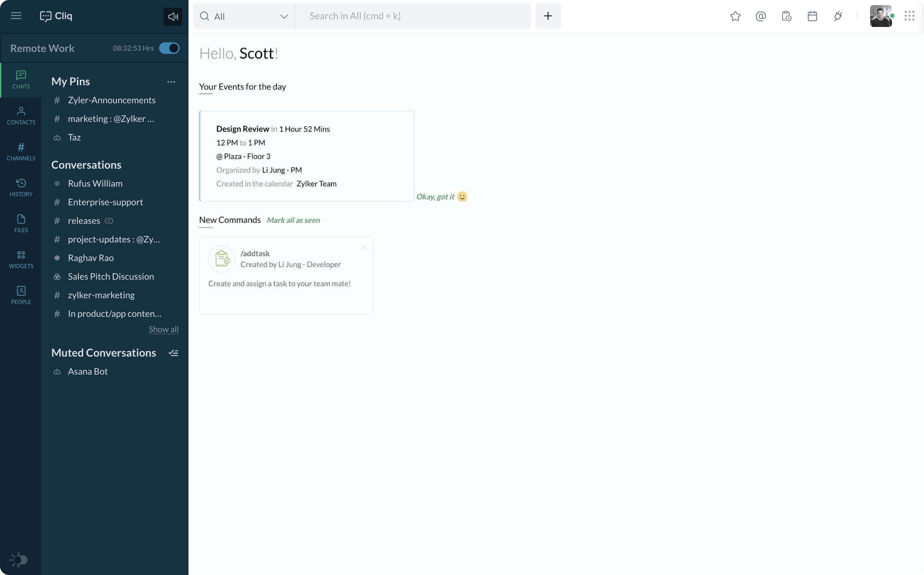
Task: Open the History panel
Action: point(21,187)
